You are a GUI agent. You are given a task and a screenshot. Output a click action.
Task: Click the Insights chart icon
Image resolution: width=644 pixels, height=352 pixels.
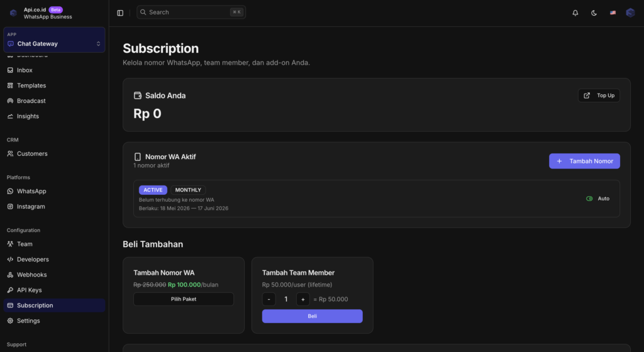click(10, 116)
